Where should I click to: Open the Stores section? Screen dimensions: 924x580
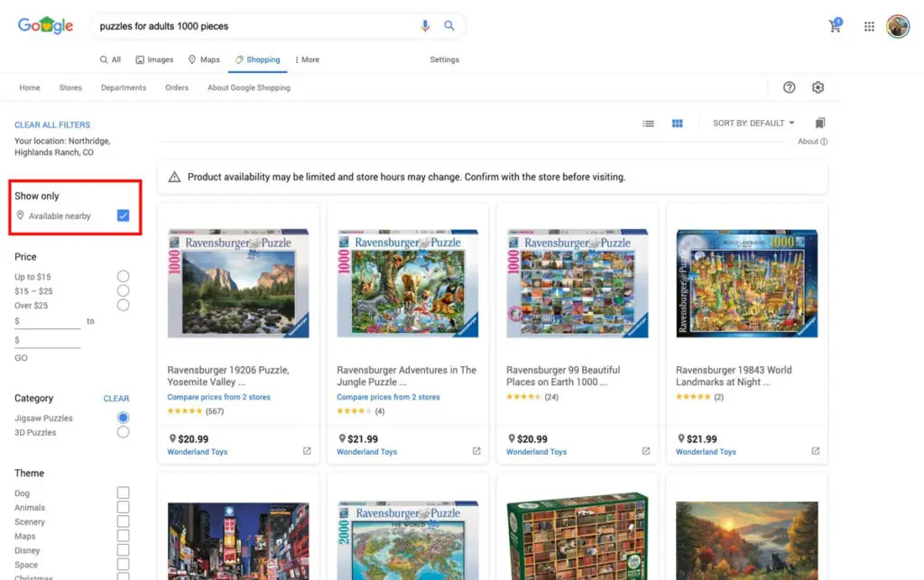point(70,87)
